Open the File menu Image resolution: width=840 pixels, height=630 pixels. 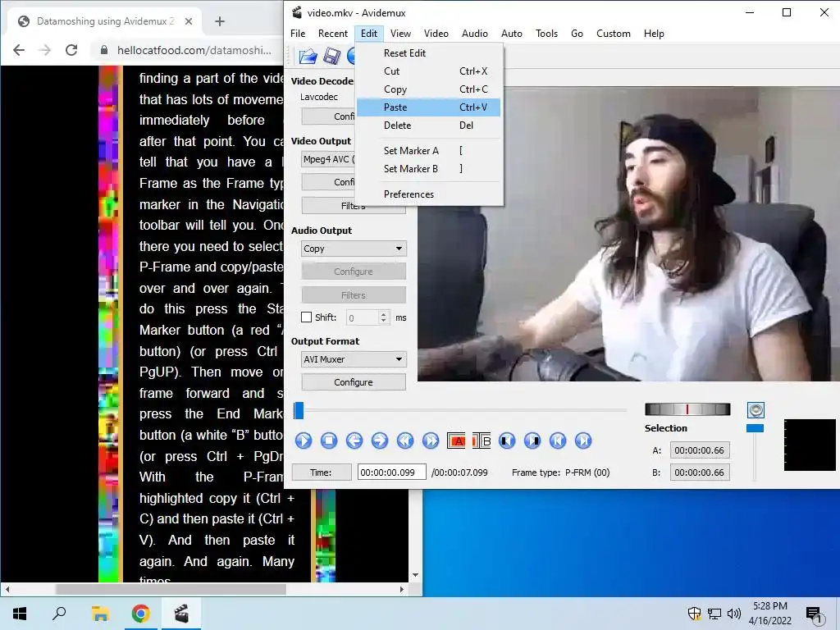[298, 33]
